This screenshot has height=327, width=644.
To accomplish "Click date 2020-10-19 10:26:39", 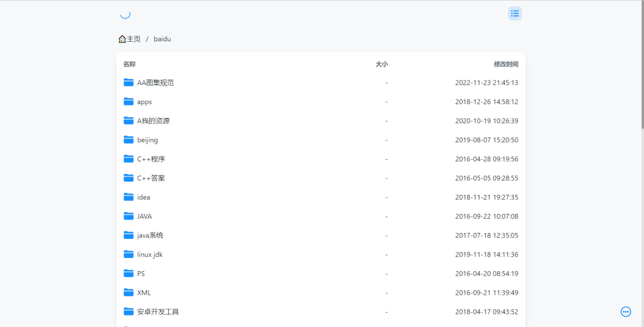I will coord(487,121).
